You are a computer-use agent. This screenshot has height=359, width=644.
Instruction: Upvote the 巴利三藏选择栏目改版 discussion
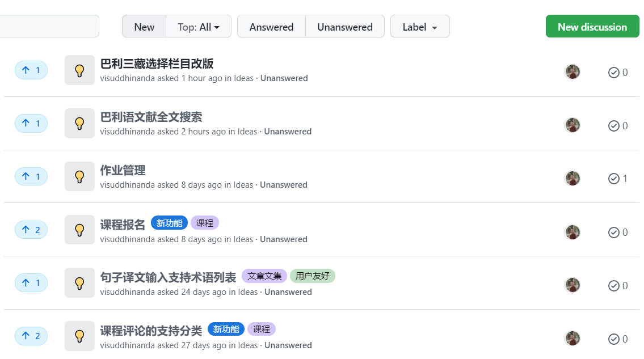pos(31,70)
